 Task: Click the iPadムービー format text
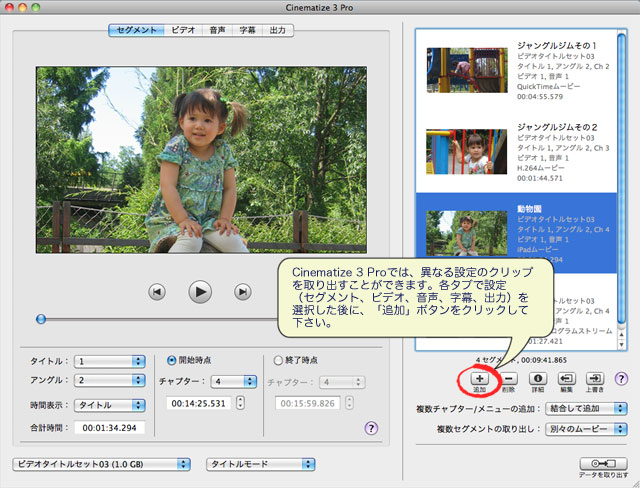click(x=538, y=249)
